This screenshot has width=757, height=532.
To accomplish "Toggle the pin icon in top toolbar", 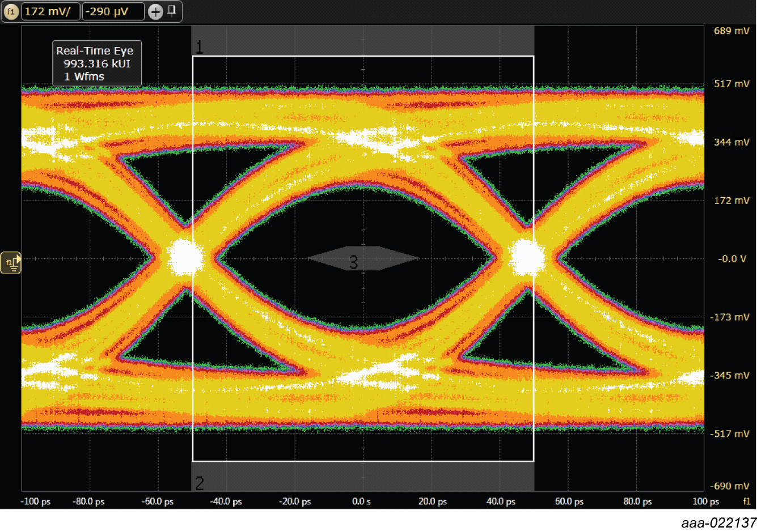I will (x=172, y=10).
